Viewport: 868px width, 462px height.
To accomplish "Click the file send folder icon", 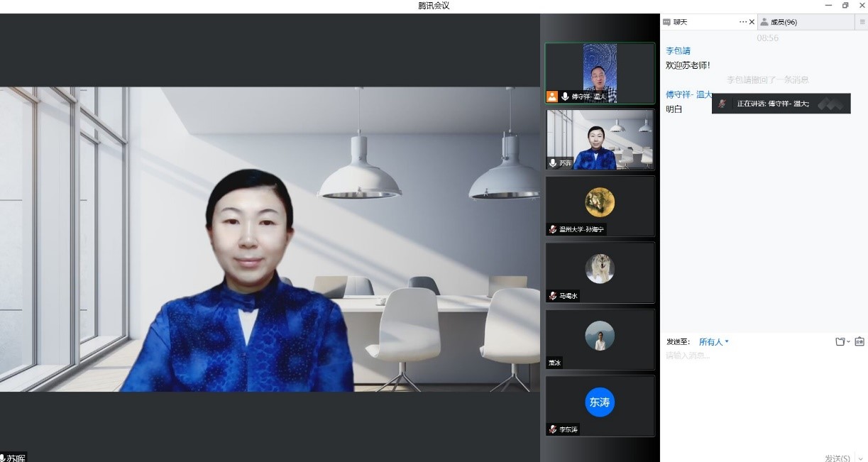I will tap(840, 341).
